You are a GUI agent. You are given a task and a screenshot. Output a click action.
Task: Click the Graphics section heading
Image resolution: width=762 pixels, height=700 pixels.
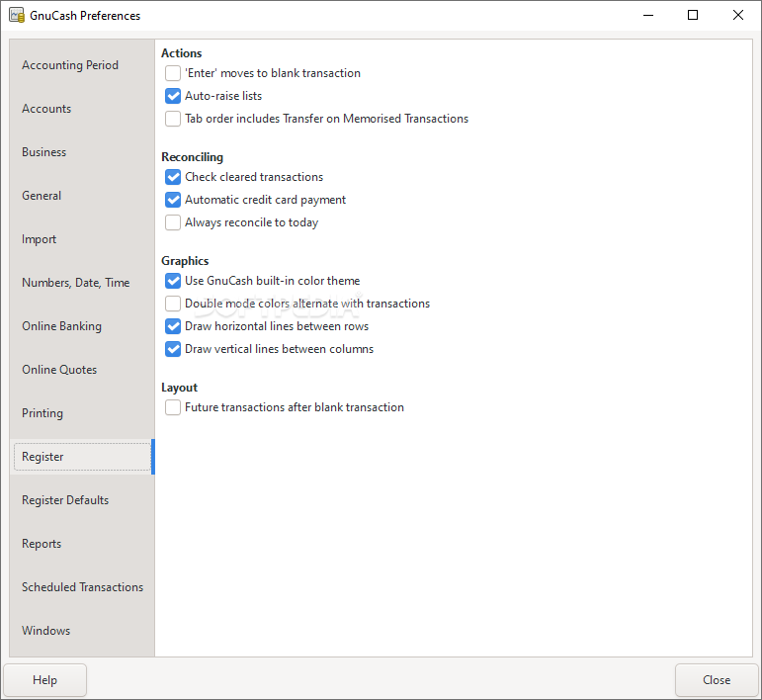(x=185, y=262)
